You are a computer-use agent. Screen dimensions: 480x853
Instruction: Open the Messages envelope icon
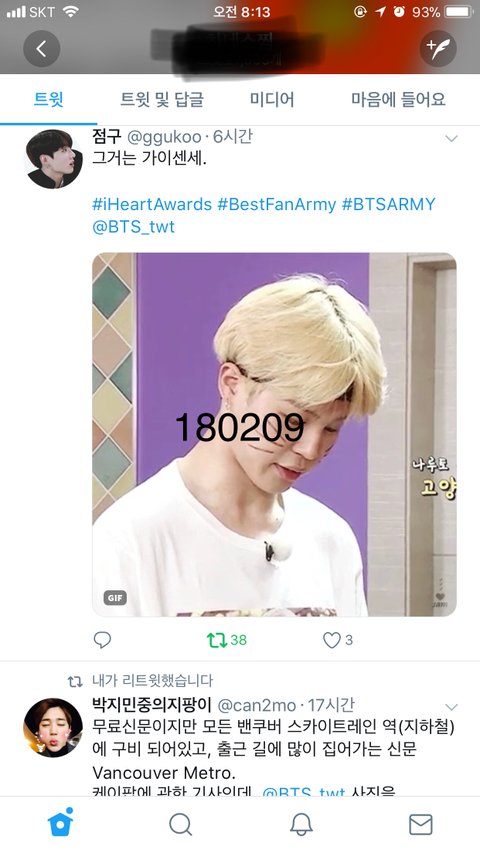(x=420, y=825)
